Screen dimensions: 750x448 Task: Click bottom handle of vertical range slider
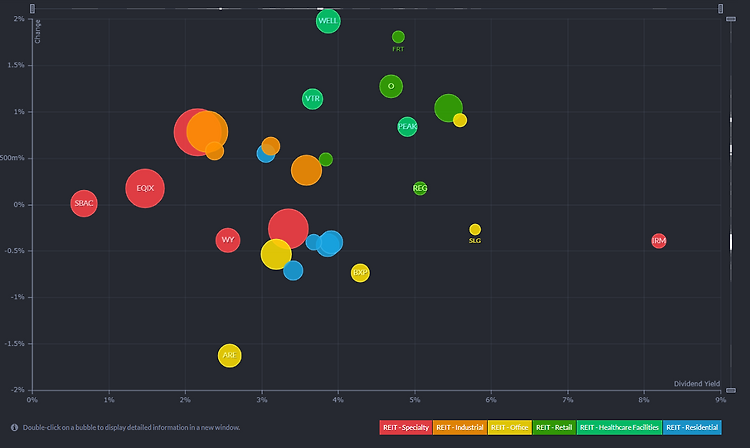[731, 390]
